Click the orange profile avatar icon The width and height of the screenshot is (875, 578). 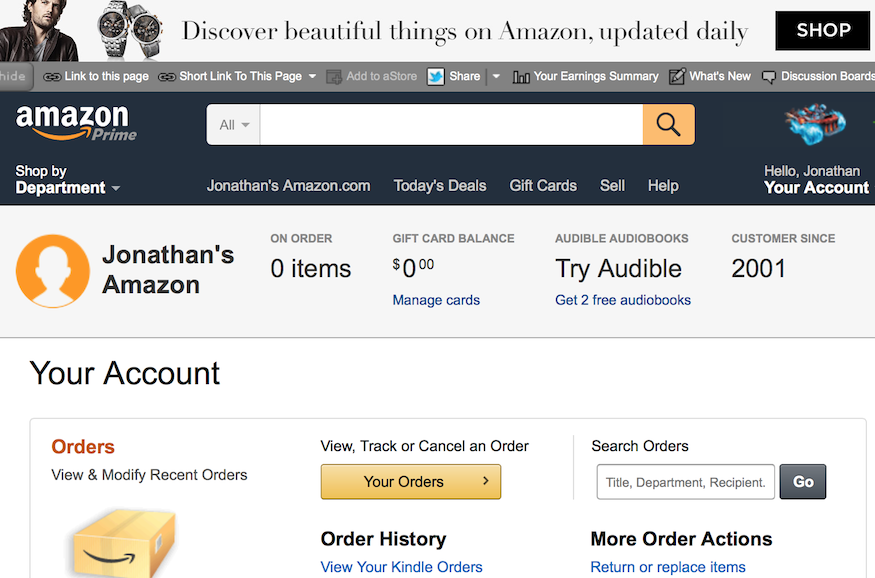(53, 271)
